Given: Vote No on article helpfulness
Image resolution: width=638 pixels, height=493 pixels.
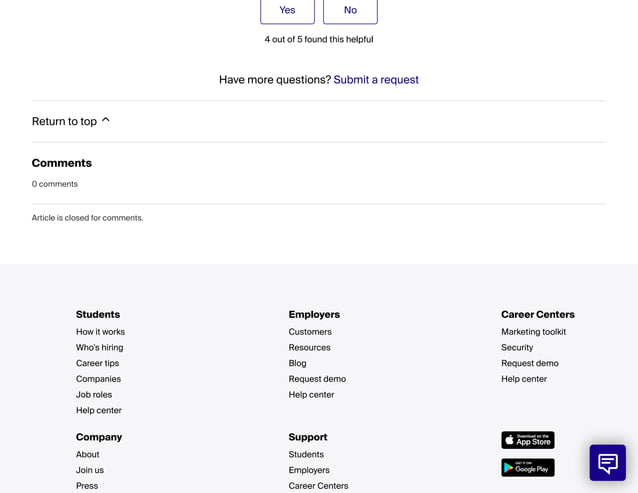Looking at the screenshot, I should pos(350,10).
